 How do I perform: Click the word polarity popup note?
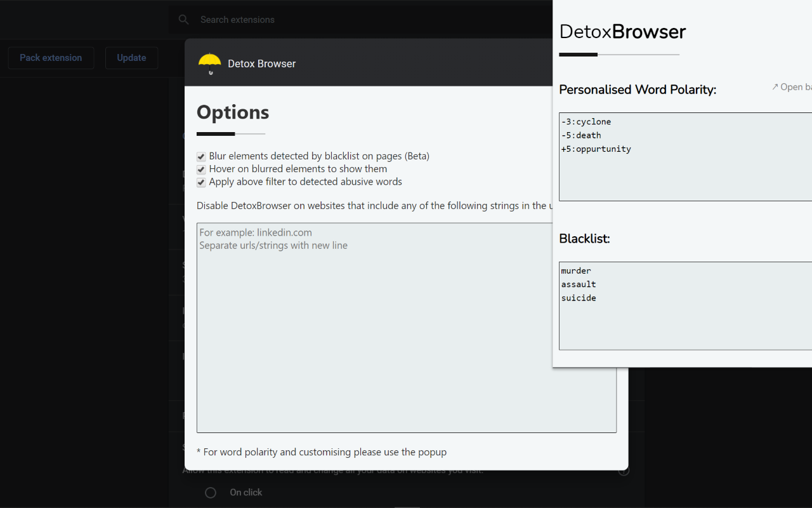pos(322,452)
